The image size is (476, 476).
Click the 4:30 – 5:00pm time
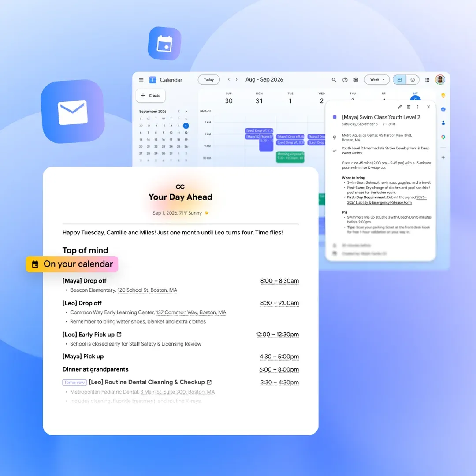click(x=279, y=357)
